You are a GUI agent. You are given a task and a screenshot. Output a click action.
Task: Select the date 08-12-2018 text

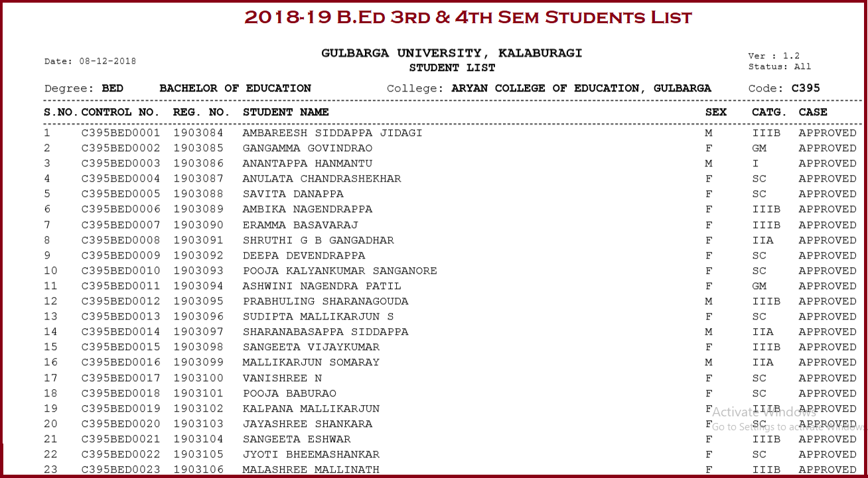coord(107,61)
